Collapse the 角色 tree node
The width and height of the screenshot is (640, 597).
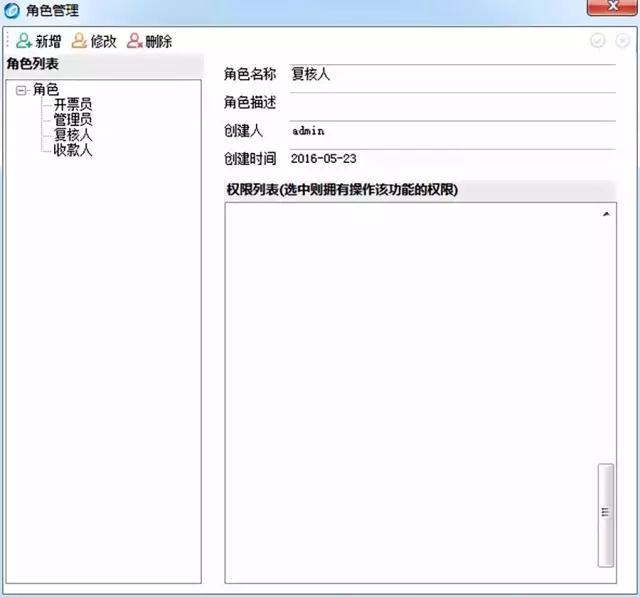coord(20,90)
